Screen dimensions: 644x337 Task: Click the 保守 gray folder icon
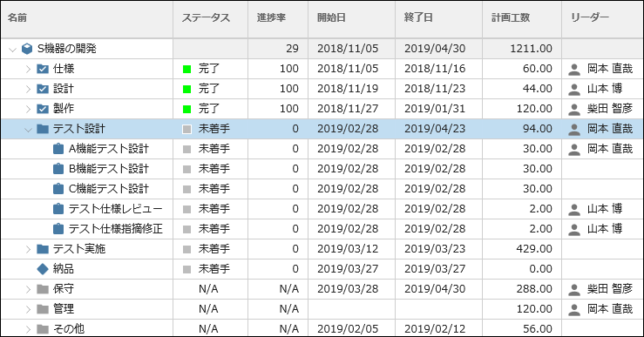(43, 289)
